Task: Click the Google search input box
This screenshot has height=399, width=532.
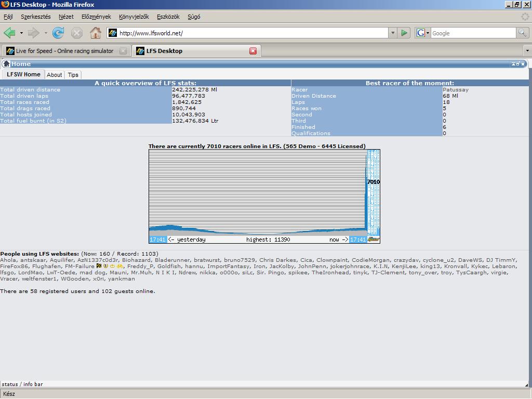Action: (473, 33)
